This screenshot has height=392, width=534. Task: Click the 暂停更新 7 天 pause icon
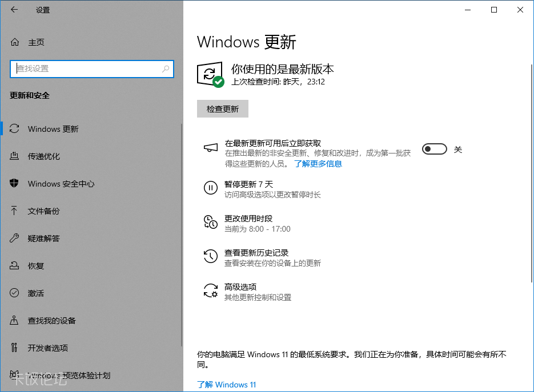[x=211, y=188]
